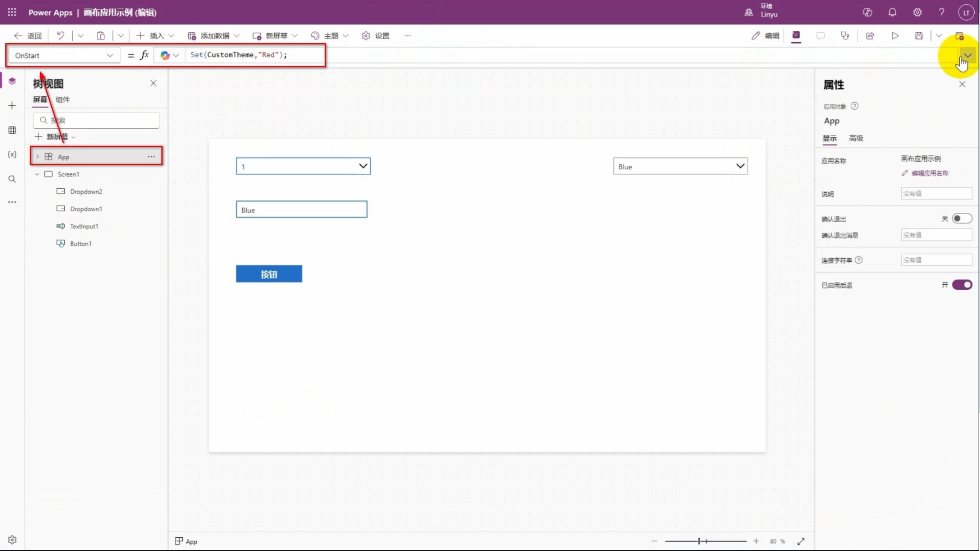Image resolution: width=980 pixels, height=551 pixels.
Task: Expand the App node in tree view
Action: pyautogui.click(x=37, y=156)
